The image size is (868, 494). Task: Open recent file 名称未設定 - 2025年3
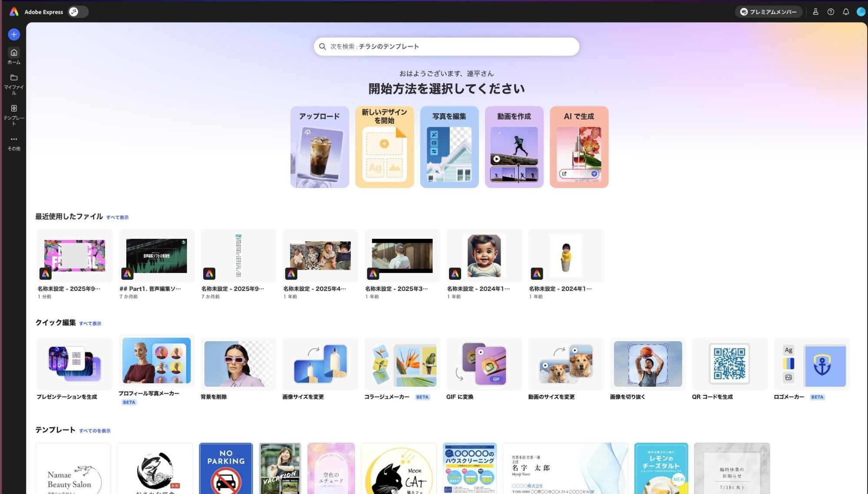[402, 264]
